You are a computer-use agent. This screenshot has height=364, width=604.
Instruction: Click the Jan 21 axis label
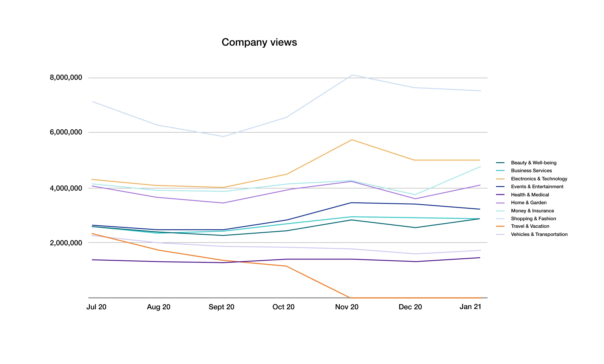(470, 307)
